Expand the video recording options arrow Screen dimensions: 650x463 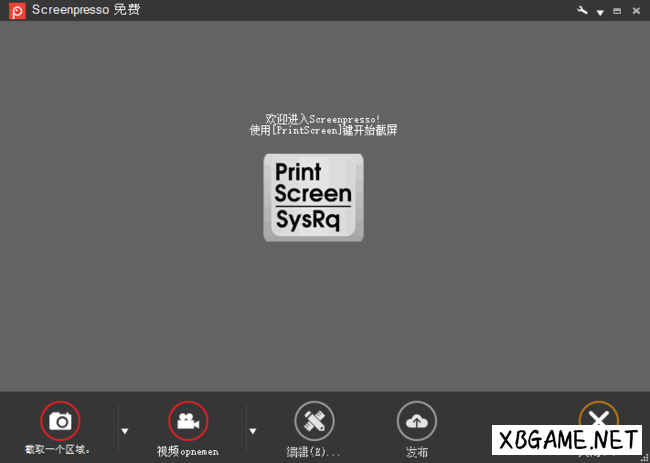click(252, 431)
